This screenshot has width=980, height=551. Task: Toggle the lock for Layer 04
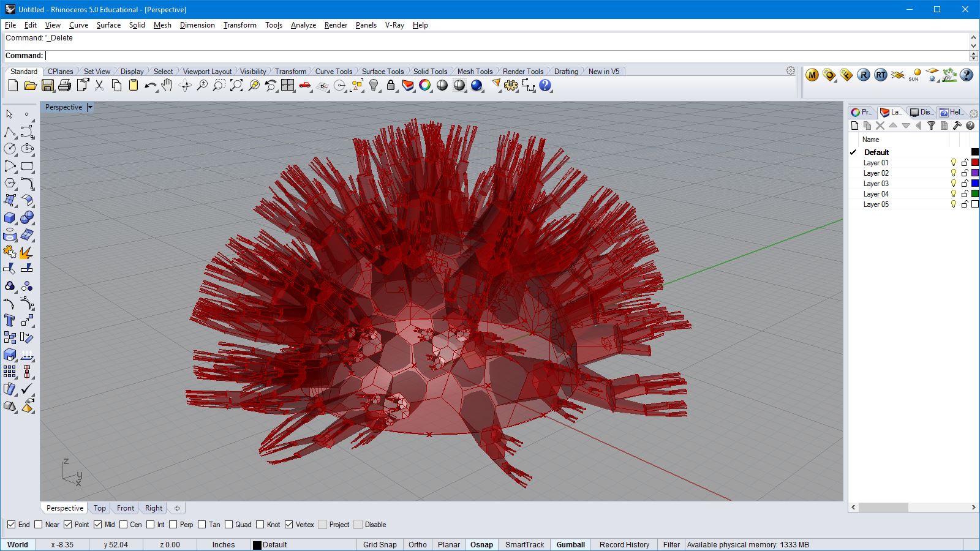click(x=965, y=194)
